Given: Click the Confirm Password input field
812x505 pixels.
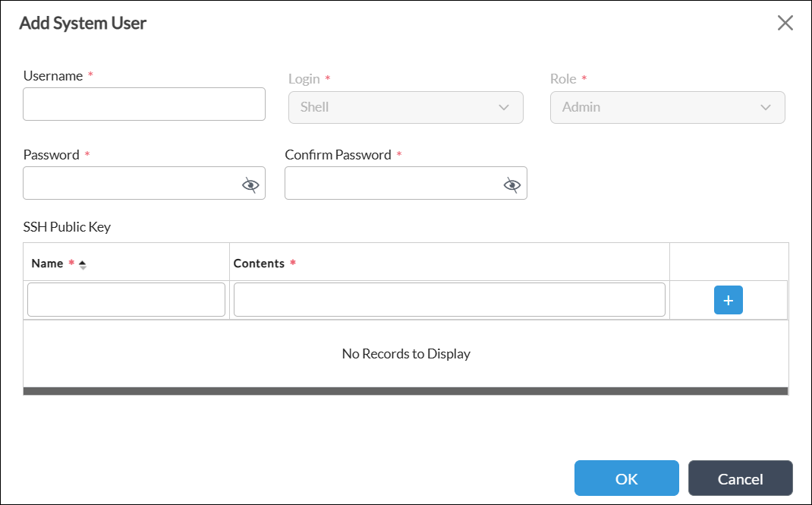Looking at the screenshot, I should 395,183.
